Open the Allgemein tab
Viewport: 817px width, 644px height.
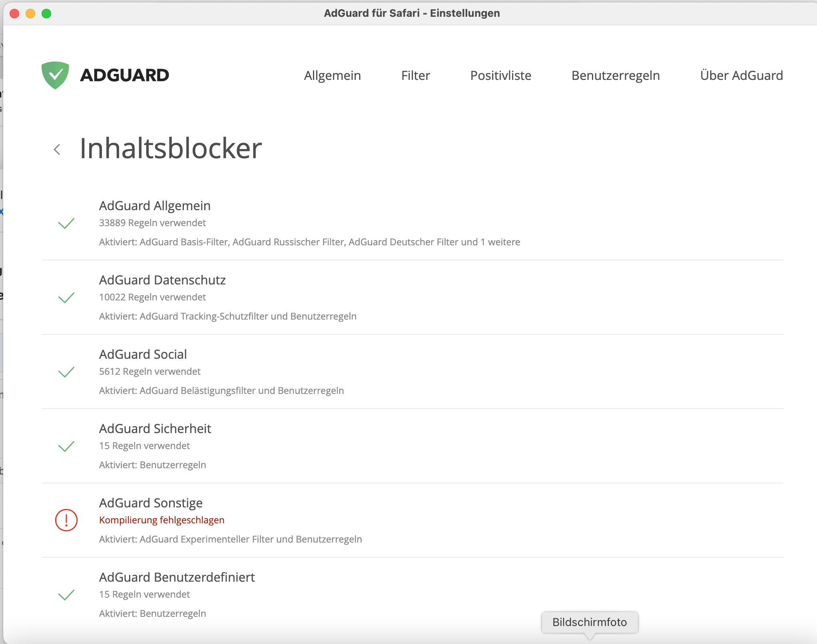tap(333, 76)
